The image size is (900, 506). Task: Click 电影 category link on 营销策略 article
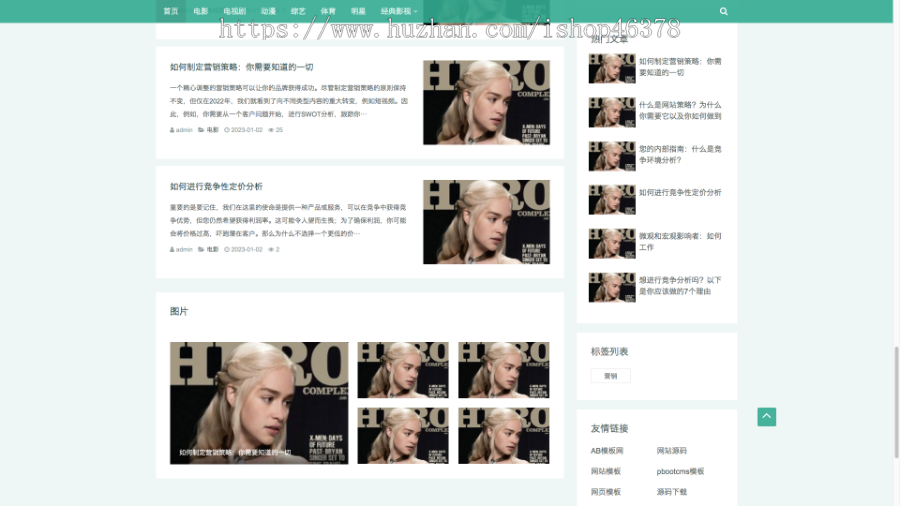pos(212,130)
